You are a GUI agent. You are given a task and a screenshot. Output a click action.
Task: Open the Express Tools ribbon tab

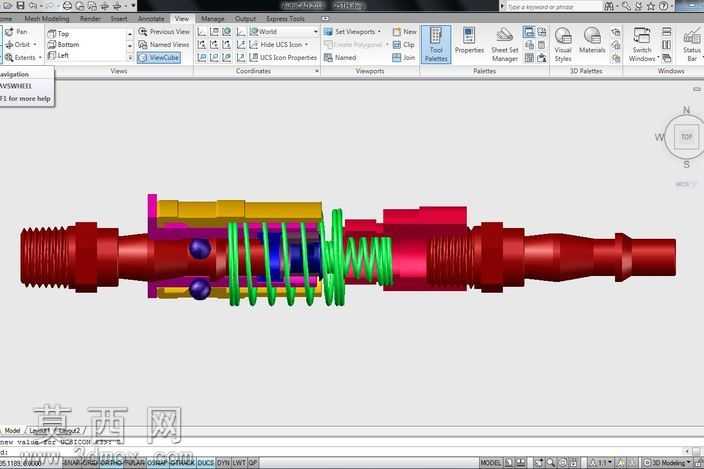[x=285, y=19]
